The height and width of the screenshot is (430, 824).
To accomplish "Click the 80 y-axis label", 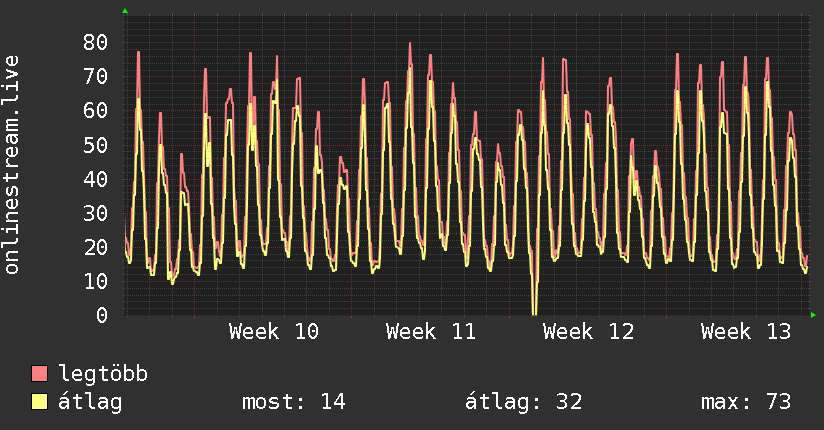I will pyautogui.click(x=96, y=43).
